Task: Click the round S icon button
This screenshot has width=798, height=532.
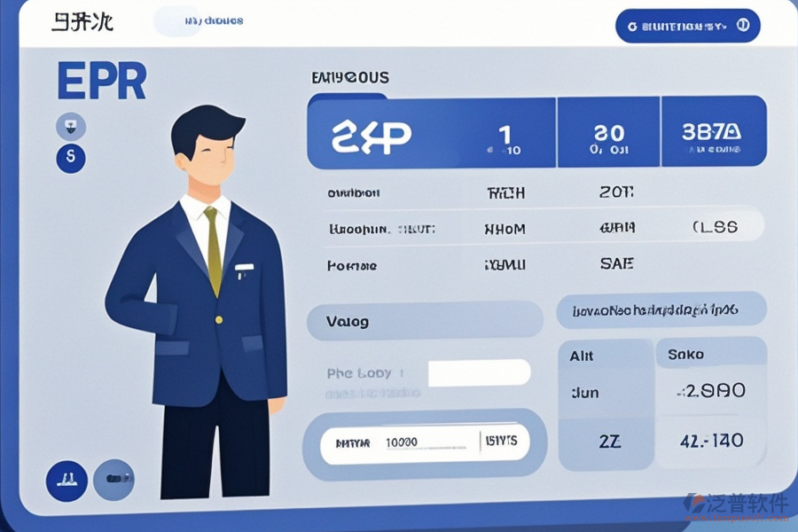Action: [71, 158]
